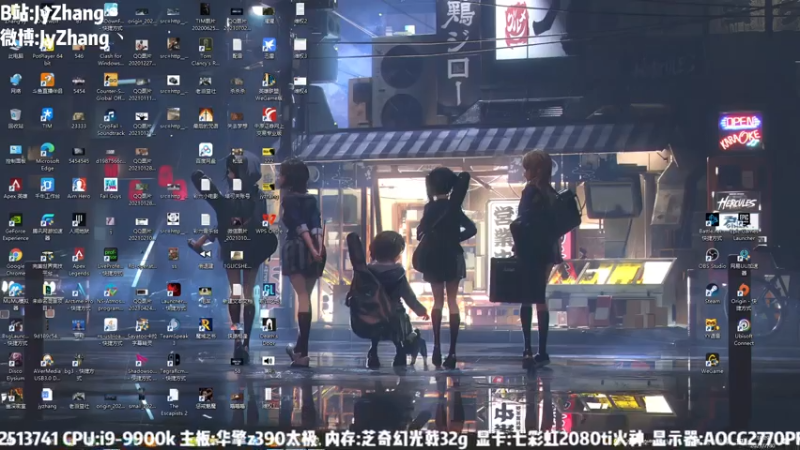Select the file named 23333
This screenshot has width=800, height=450.
click(79, 118)
